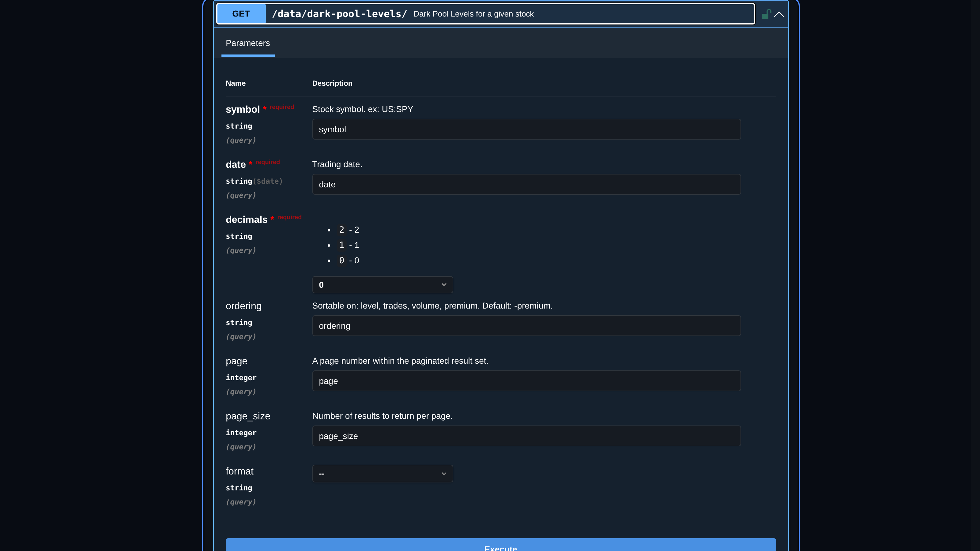980x551 pixels.
Task: Click the 'Description' column header
Action: [x=332, y=83]
